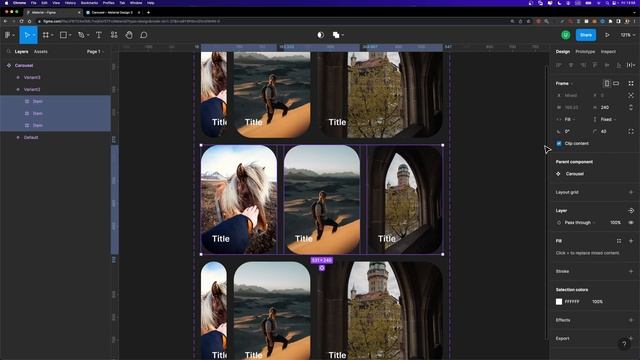Open the Apple menu
Image resolution: width=640 pixels, height=360 pixels.
(x=6, y=3)
